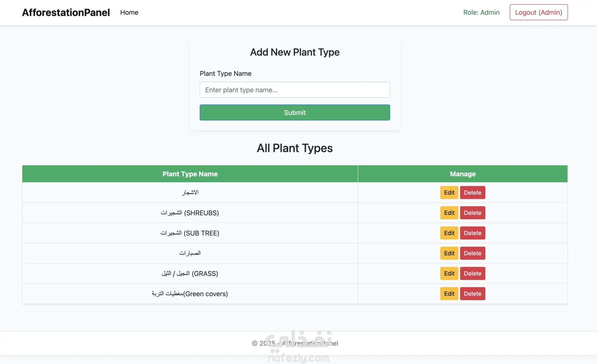Click the Logout (Admin) button
This screenshot has width=597, height=364.
pos(539,12)
